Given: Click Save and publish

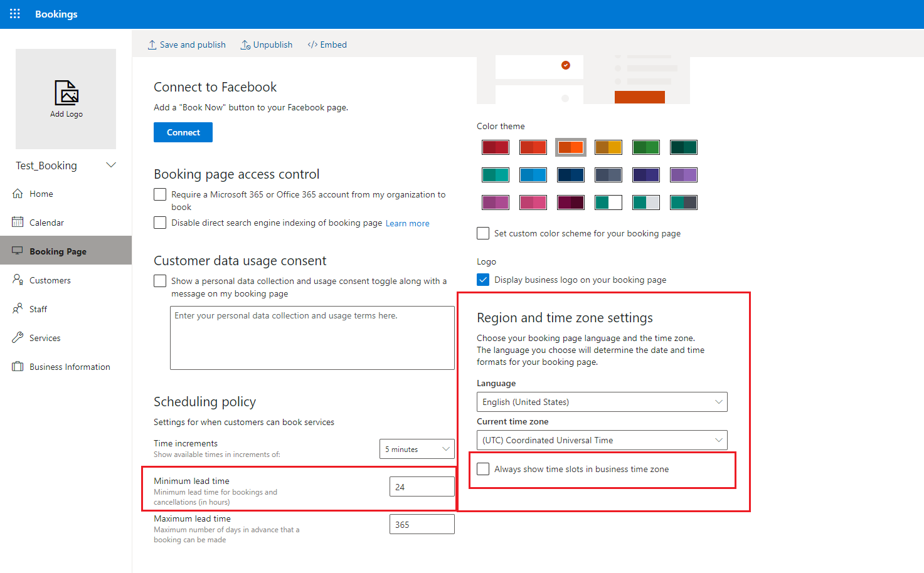Looking at the screenshot, I should (186, 45).
